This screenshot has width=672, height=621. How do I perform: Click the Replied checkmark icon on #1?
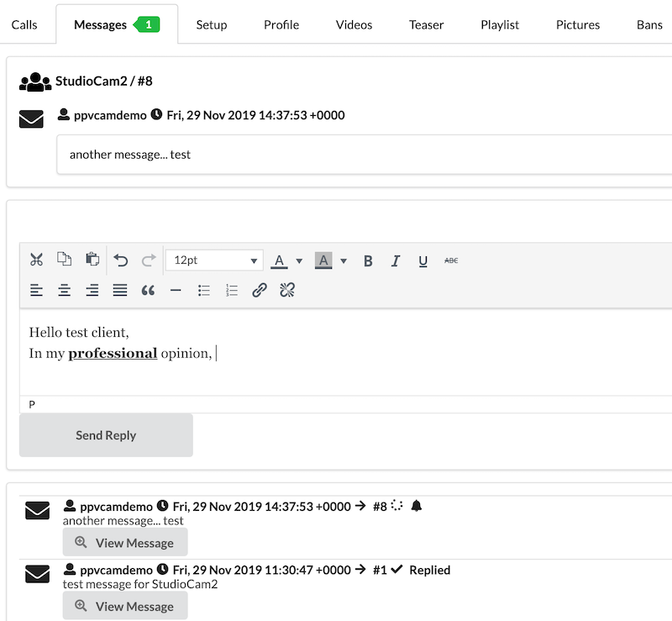(x=396, y=569)
